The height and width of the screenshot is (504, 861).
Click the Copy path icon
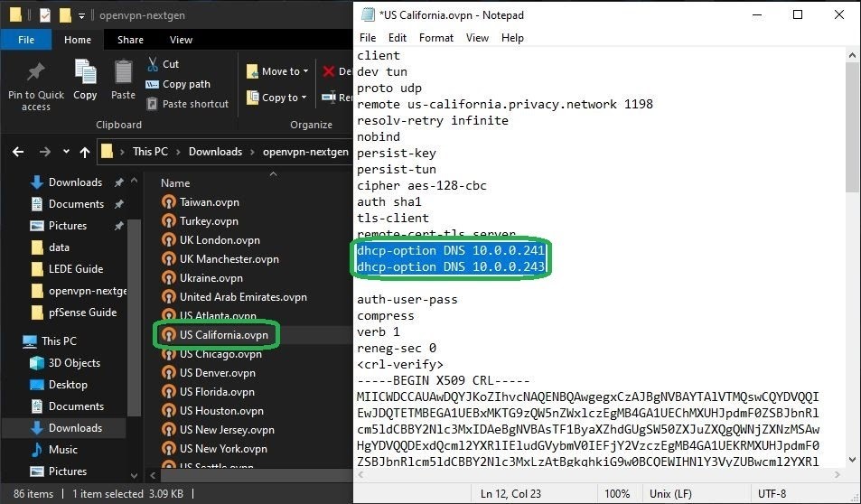click(153, 84)
